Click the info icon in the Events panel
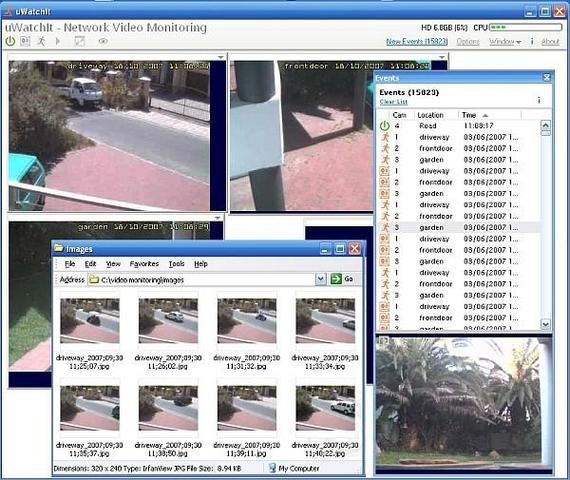The image size is (570, 480). pyautogui.click(x=539, y=100)
